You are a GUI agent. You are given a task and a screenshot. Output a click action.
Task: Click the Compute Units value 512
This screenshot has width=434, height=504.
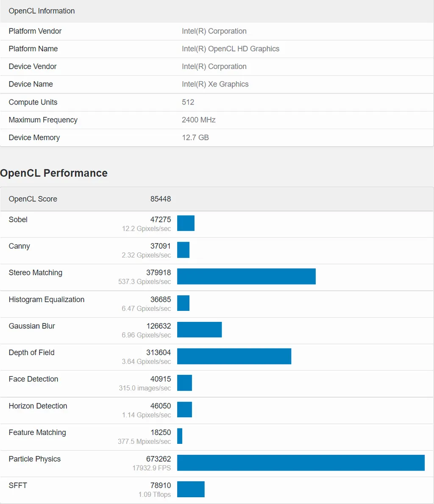[x=188, y=102]
